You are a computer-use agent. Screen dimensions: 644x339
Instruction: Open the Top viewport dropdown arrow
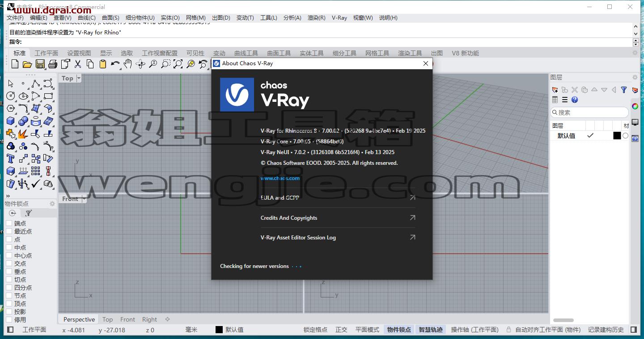(79, 78)
